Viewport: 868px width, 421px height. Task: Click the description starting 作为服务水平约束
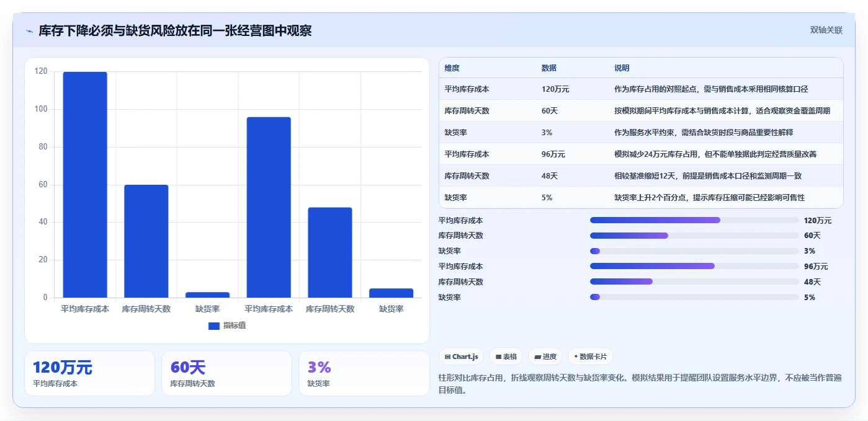point(704,133)
